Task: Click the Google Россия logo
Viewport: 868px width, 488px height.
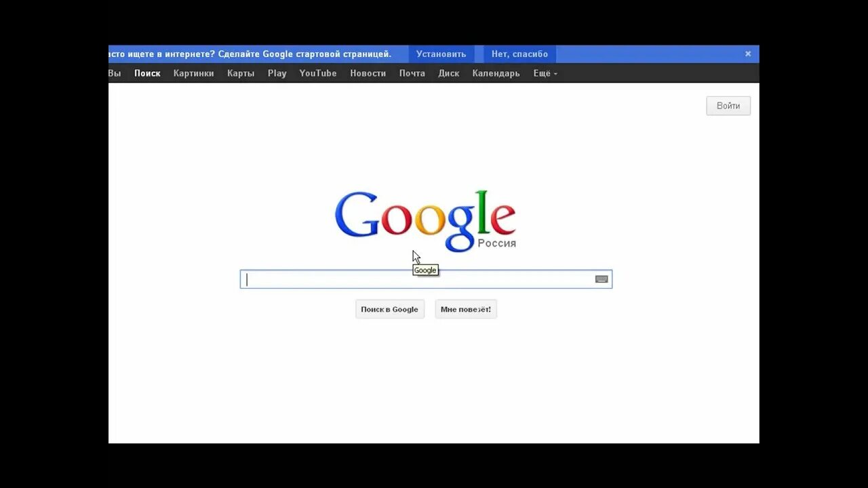Action: pyautogui.click(x=425, y=221)
